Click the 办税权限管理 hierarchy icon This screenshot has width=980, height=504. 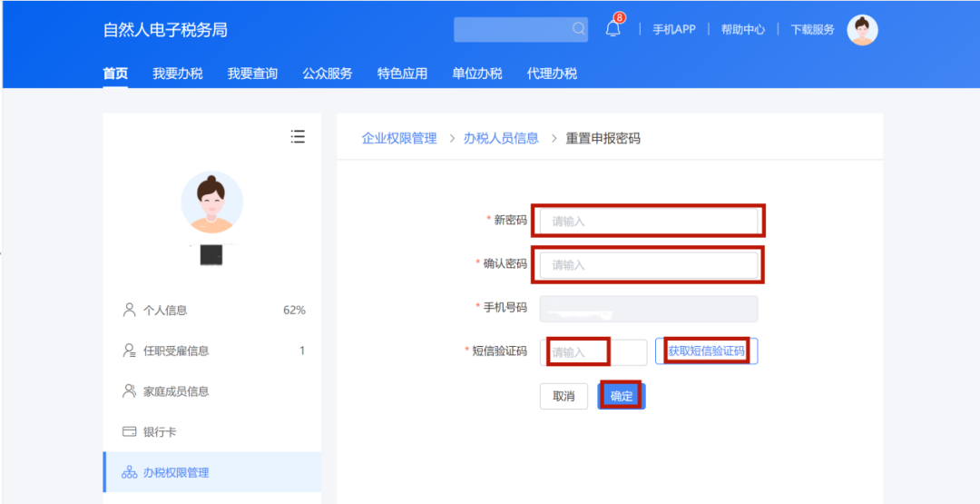tap(130, 472)
